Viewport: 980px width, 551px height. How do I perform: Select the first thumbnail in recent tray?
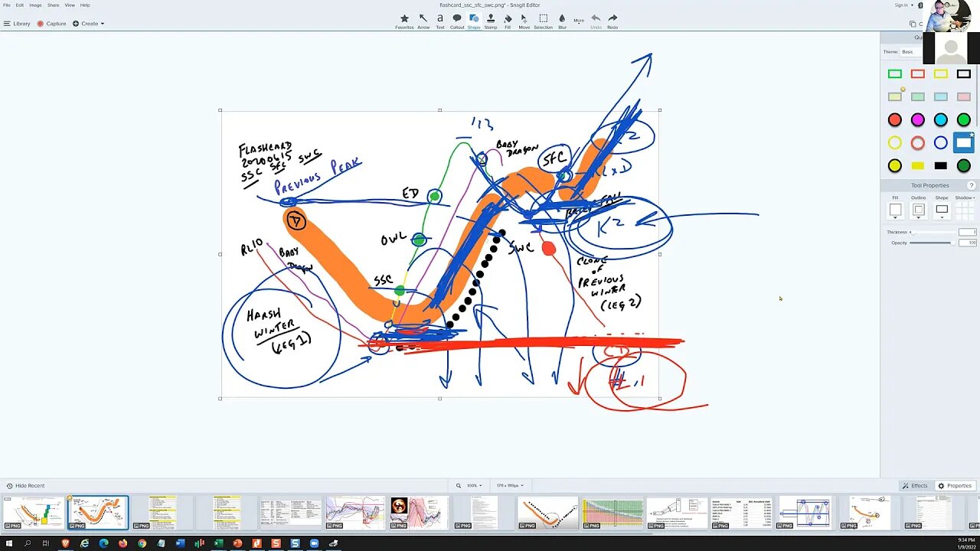pyautogui.click(x=34, y=513)
